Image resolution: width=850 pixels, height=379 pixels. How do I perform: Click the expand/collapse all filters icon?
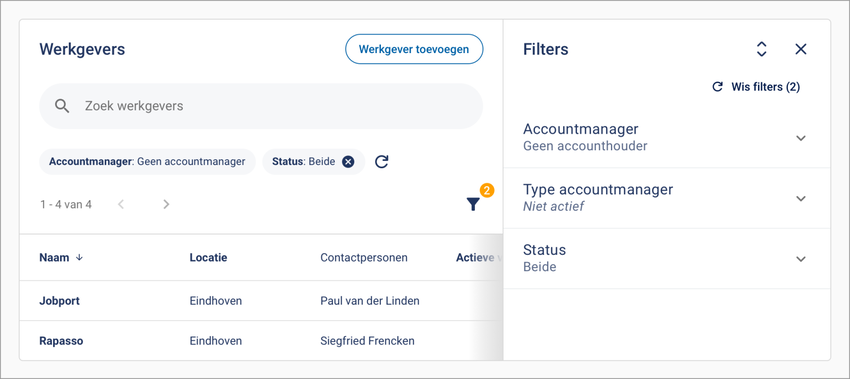(761, 49)
